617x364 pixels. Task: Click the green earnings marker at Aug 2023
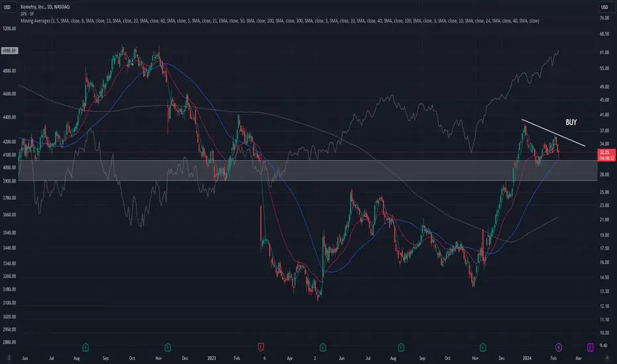[x=401, y=347]
